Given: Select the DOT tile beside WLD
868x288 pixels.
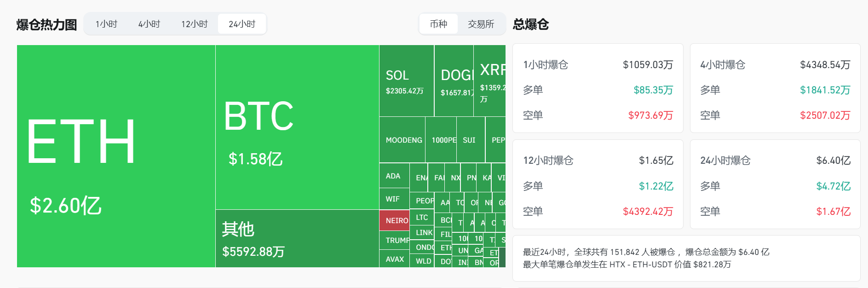Looking at the screenshot, I should pyautogui.click(x=443, y=261).
